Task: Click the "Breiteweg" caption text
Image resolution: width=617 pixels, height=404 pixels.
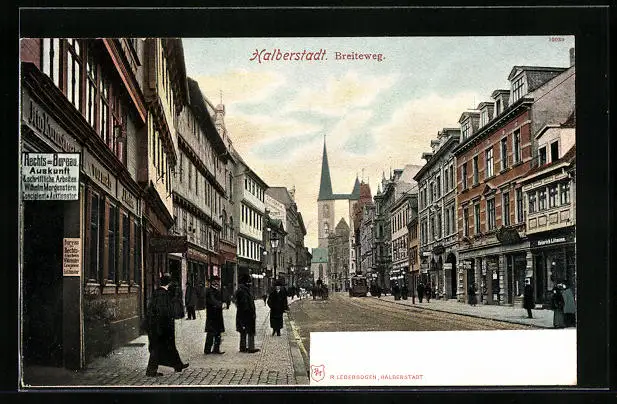Action: click(x=359, y=56)
